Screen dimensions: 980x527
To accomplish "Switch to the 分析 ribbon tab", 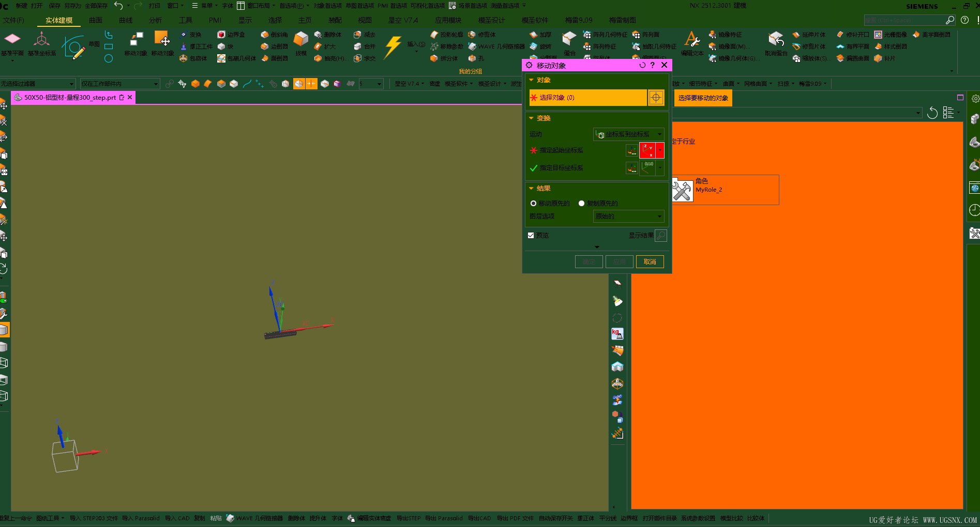I will coord(155,20).
